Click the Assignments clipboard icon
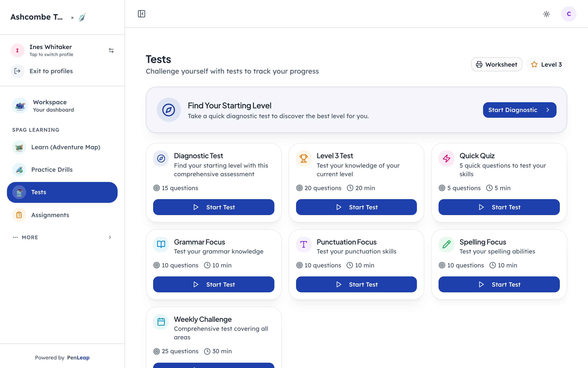This screenshot has width=588, height=368. (19, 215)
